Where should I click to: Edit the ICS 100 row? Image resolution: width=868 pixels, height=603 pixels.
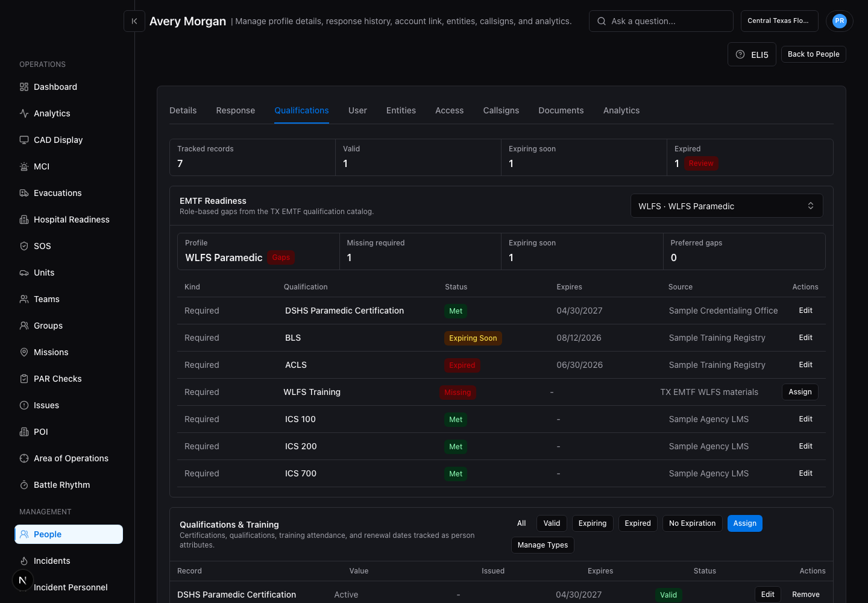pyautogui.click(x=805, y=419)
